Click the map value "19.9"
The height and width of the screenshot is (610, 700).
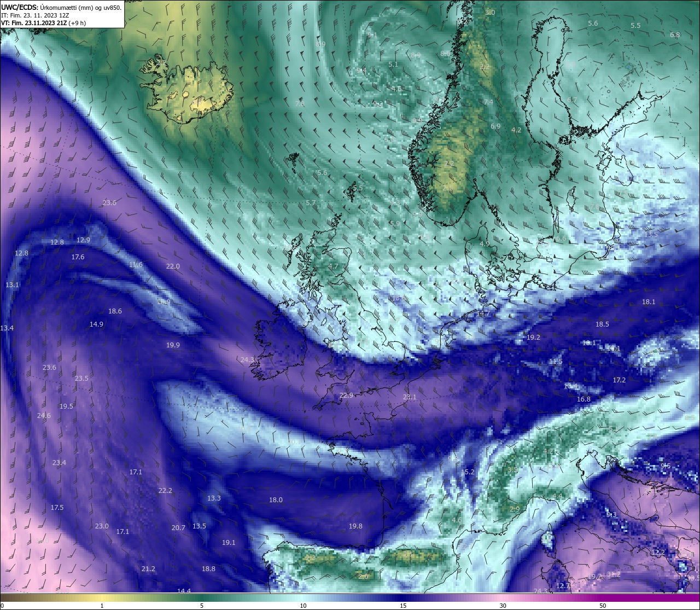click(173, 345)
